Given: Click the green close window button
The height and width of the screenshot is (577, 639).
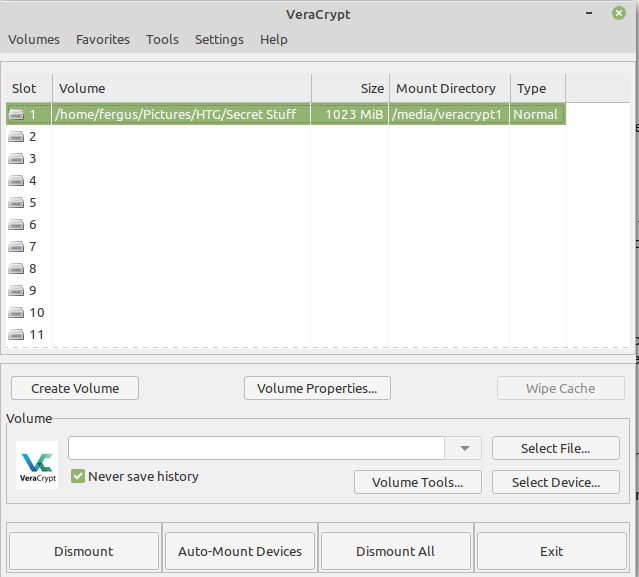Looking at the screenshot, I should coord(619,14).
